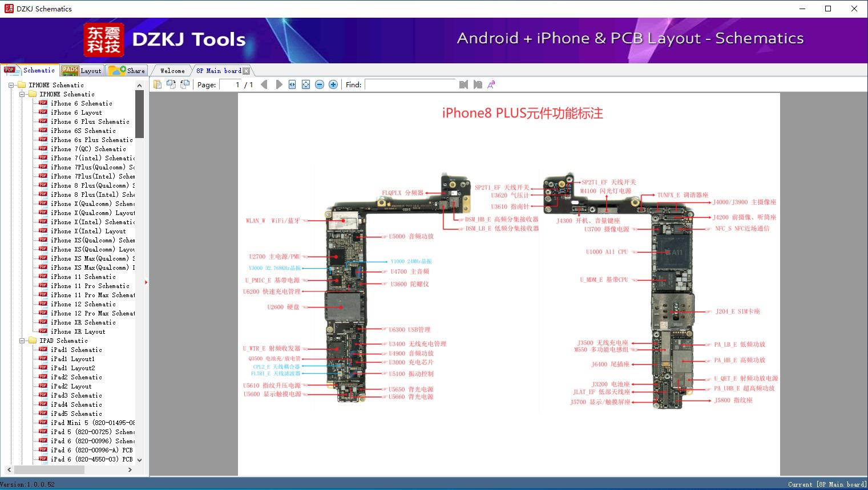Viewport: 868px width, 490px height.
Task: Open iPhone 11 Pro Max Schematic
Action: pyautogui.click(x=92, y=295)
